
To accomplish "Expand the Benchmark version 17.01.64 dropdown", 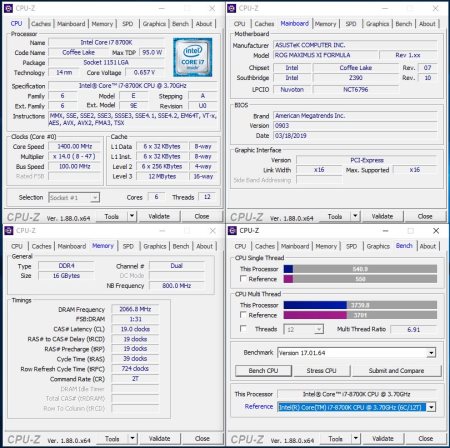I will pos(431,353).
